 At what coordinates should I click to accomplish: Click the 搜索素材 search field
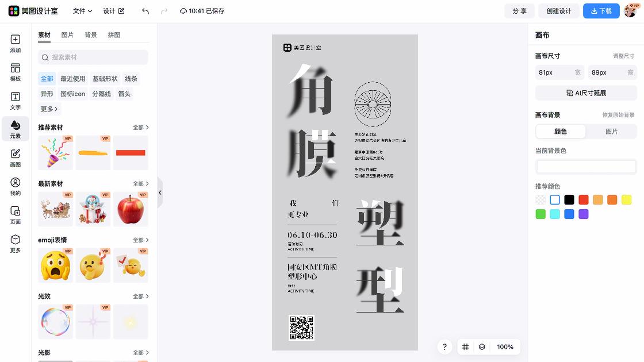93,57
